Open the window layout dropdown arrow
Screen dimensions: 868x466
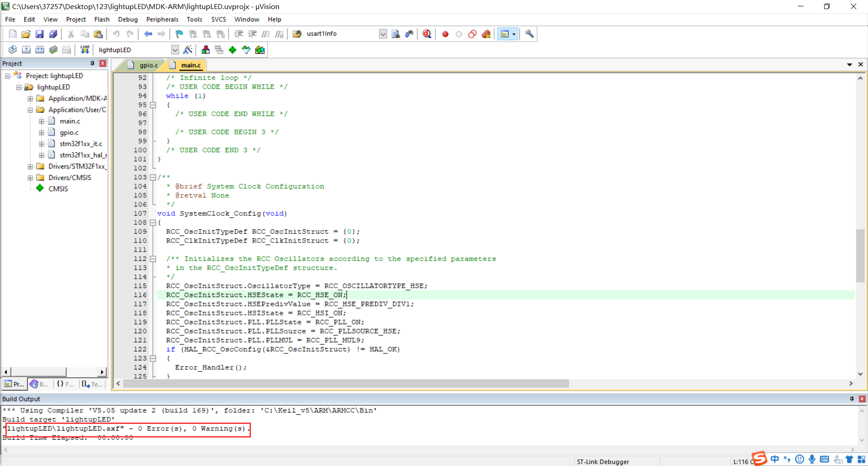pyautogui.click(x=514, y=34)
